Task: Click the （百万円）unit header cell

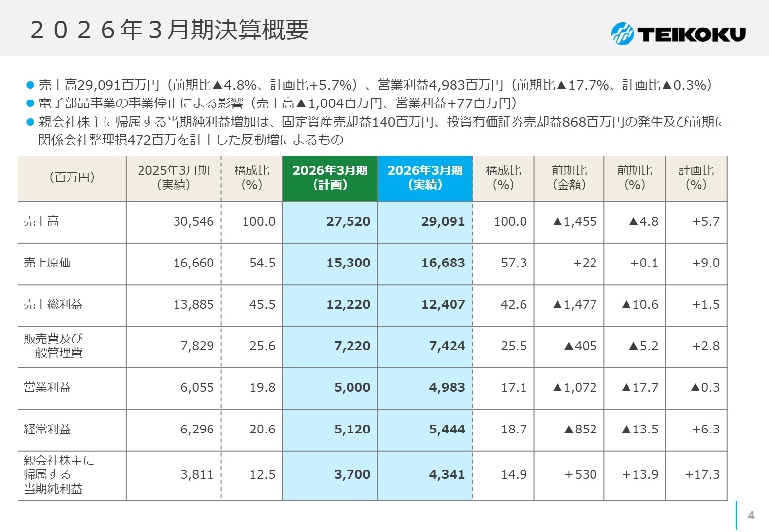Action: [72, 178]
